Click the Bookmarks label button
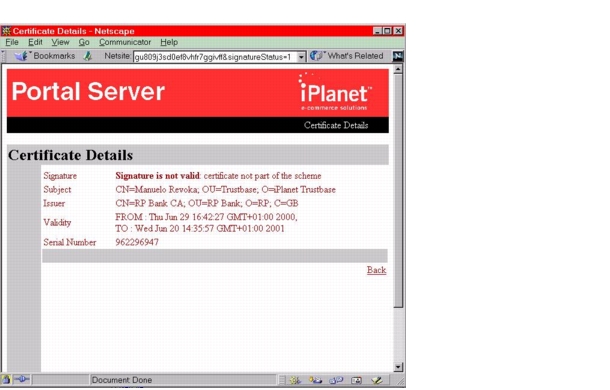 coord(54,56)
